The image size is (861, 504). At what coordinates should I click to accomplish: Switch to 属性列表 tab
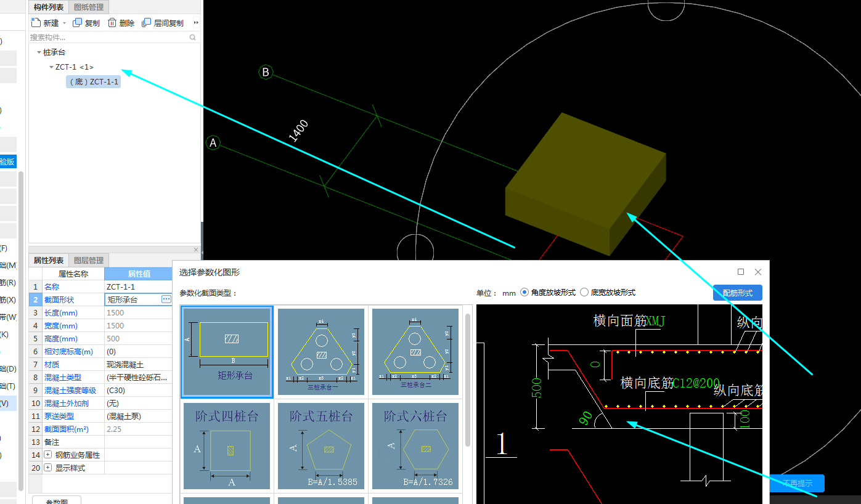tap(48, 261)
